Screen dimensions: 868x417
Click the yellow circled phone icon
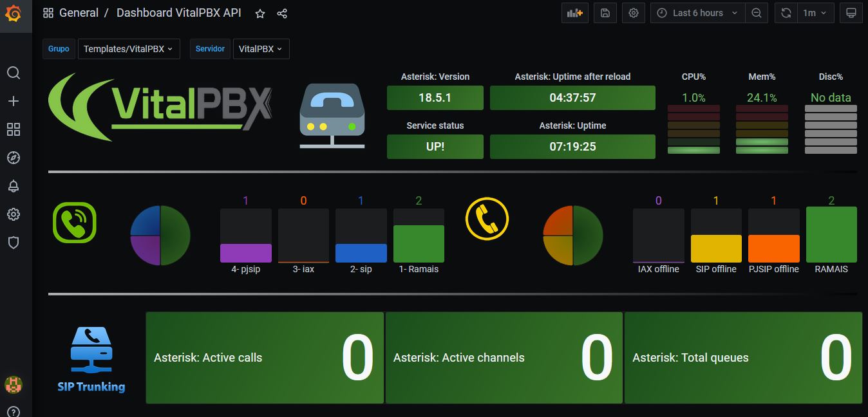pyautogui.click(x=487, y=218)
